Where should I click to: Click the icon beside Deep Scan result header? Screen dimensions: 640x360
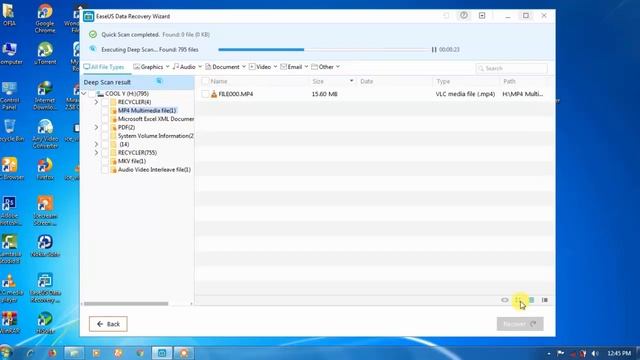[x=159, y=81]
